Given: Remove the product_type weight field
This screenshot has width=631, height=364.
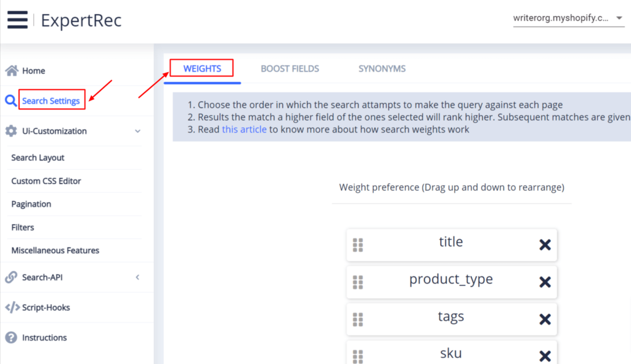Looking at the screenshot, I should 545,282.
